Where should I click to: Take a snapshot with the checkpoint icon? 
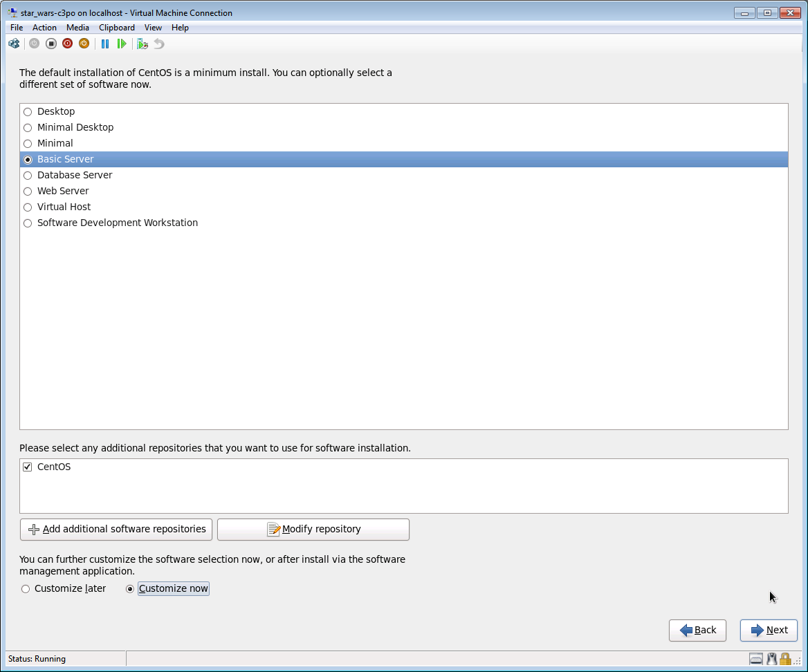pyautogui.click(x=143, y=44)
